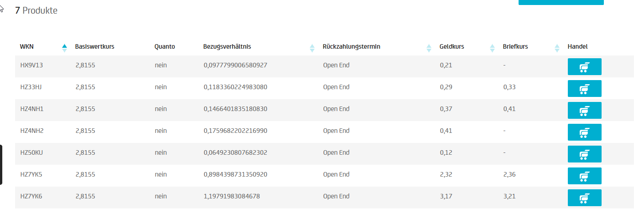
Task: Click the Basiswertkurs column header
Action: tap(94, 47)
